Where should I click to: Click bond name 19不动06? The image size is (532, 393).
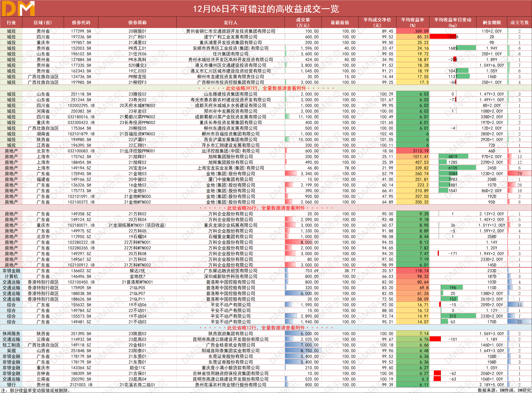137,305
